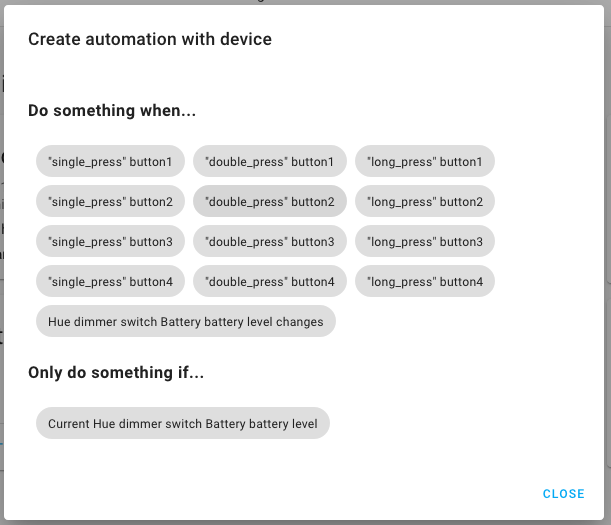The width and height of the screenshot is (611, 525).
Task: Click the dimmed backdrop below the dialog
Action: pos(300,522)
